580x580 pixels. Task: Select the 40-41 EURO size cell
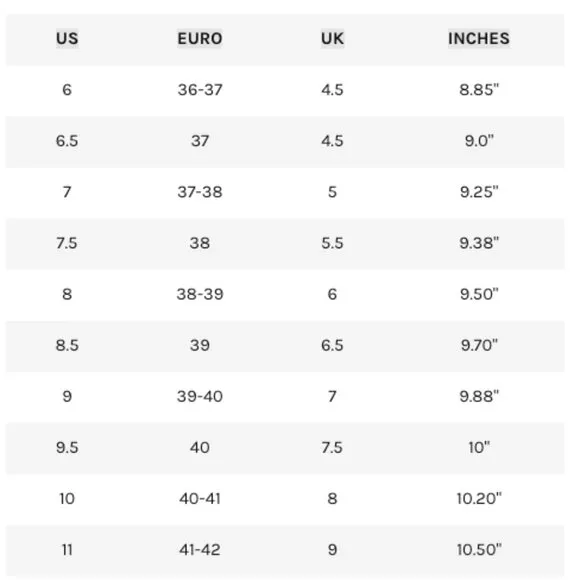click(200, 498)
